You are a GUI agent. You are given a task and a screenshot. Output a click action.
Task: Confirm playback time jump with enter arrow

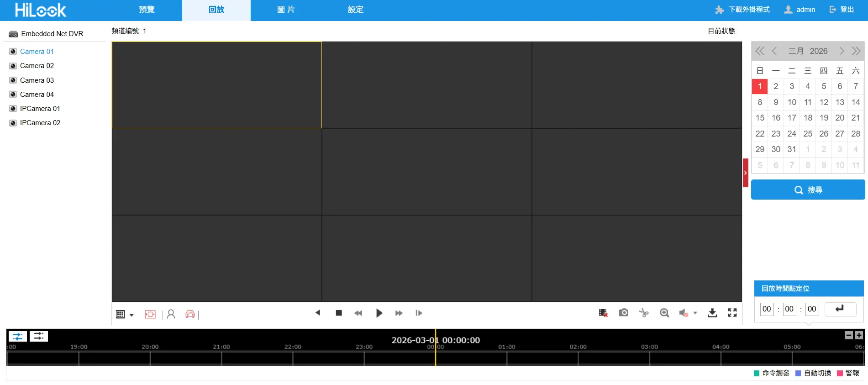pos(840,309)
